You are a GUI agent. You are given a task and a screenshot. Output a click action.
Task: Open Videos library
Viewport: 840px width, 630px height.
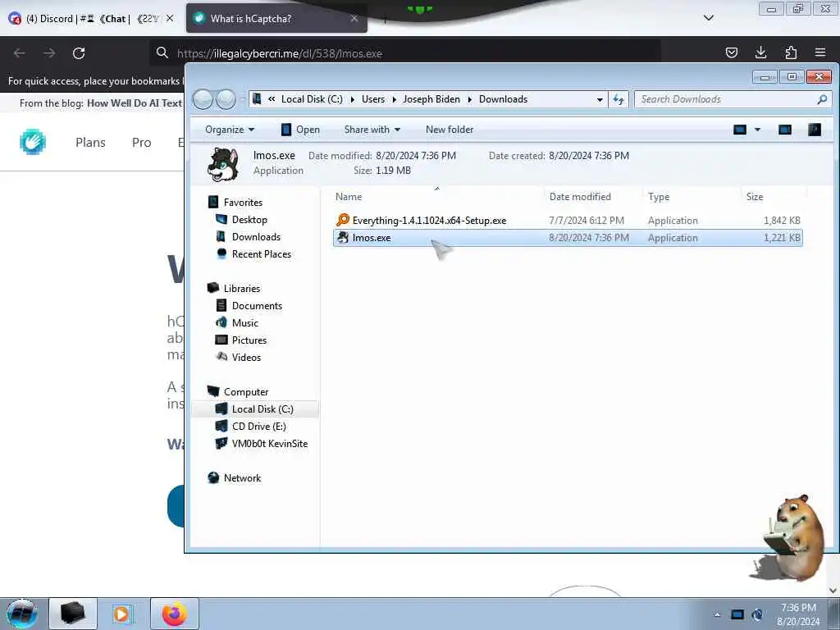[x=246, y=358]
